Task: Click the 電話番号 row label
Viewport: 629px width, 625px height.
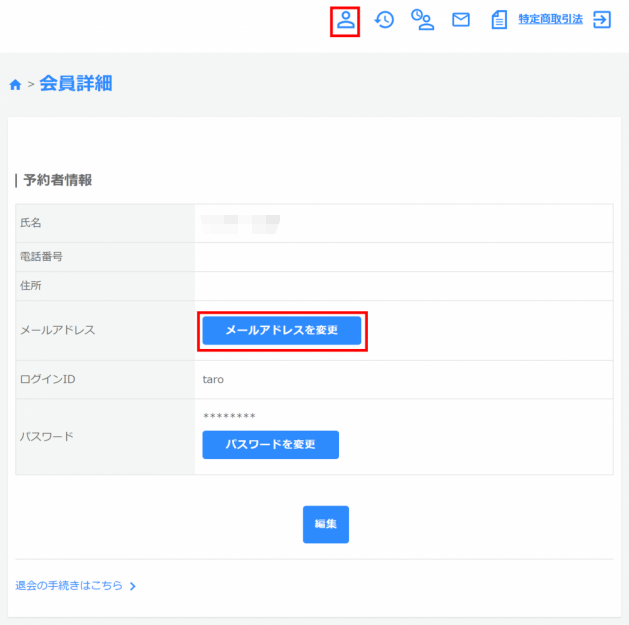Action: click(41, 257)
